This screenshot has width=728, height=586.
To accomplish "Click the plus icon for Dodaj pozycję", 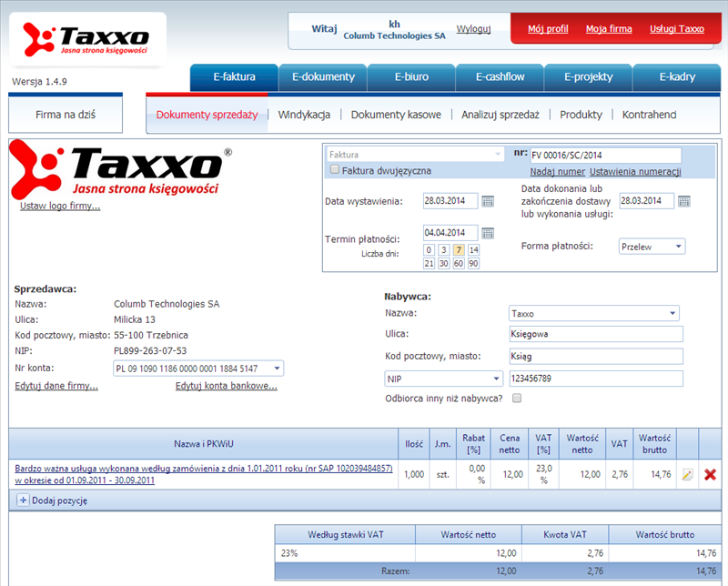I will [x=23, y=500].
